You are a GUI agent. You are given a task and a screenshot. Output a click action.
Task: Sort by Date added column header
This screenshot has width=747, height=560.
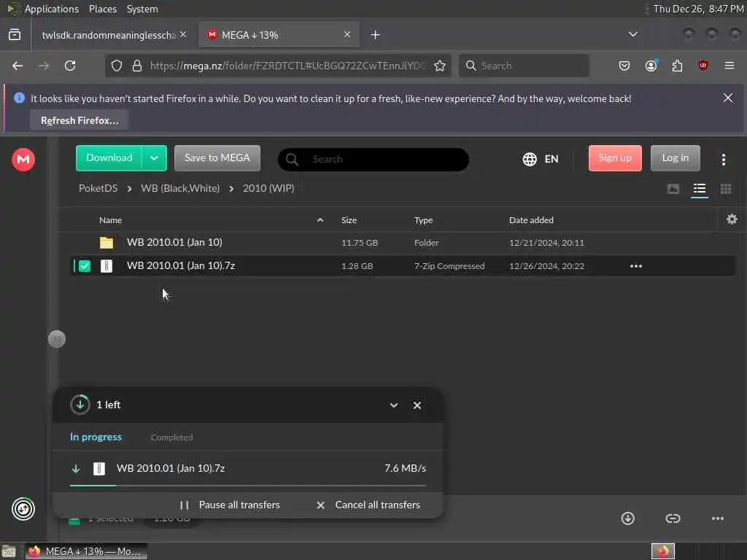pyautogui.click(x=531, y=220)
